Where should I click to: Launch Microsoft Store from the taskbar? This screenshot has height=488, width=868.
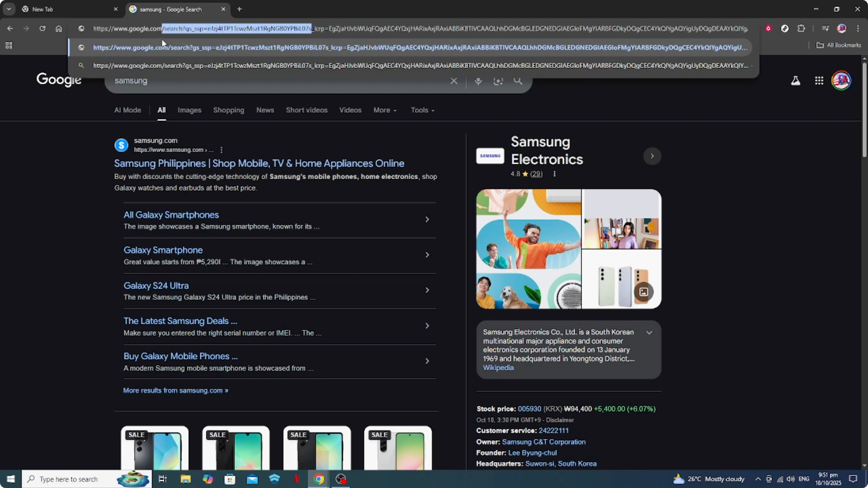[x=230, y=479]
